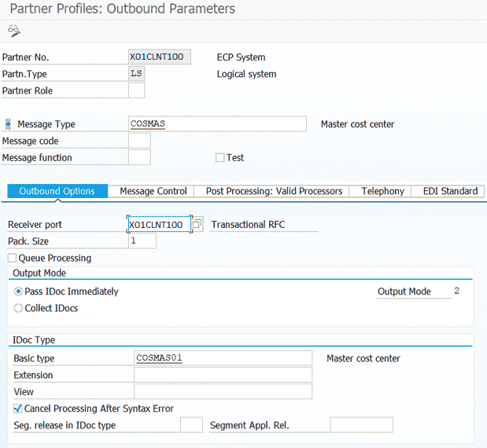Switch to the Message Control tab
The width and height of the screenshot is (487, 448).
153,191
